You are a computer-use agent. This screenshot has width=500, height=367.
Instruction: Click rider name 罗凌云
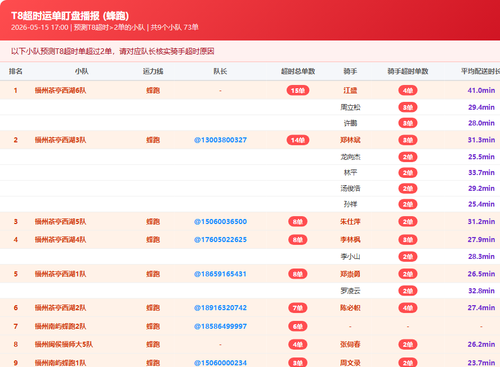(350, 291)
